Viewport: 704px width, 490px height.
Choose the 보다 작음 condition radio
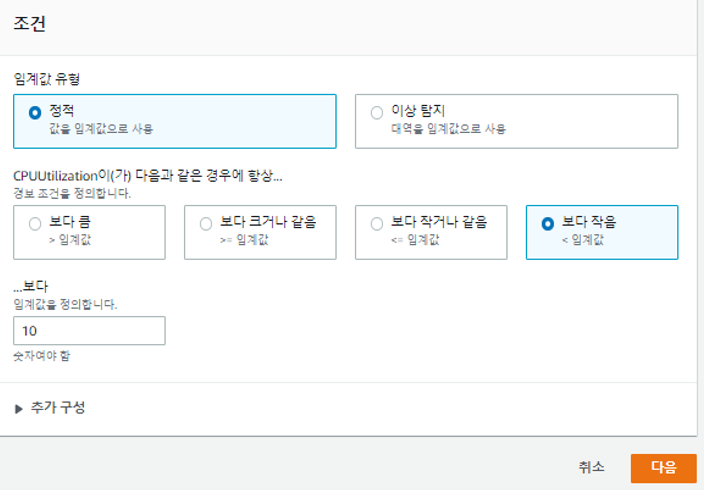pos(547,224)
